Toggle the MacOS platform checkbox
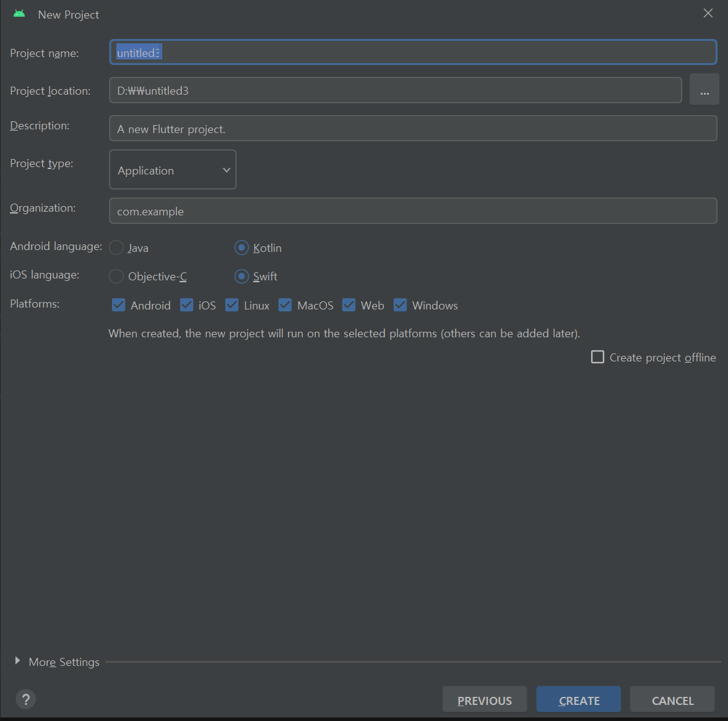728x721 pixels. coord(285,305)
